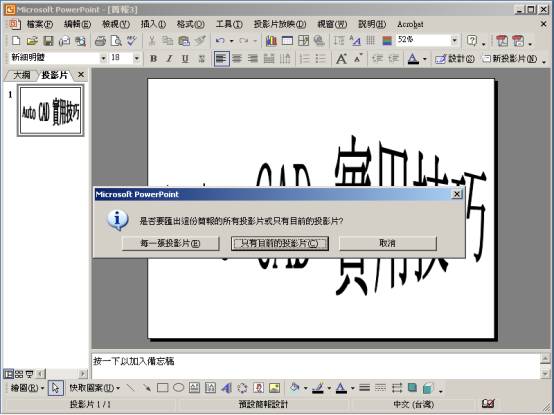Image resolution: width=554 pixels, height=415 pixels.
Task: Open the 格式 Format menu
Action: pyautogui.click(x=191, y=24)
